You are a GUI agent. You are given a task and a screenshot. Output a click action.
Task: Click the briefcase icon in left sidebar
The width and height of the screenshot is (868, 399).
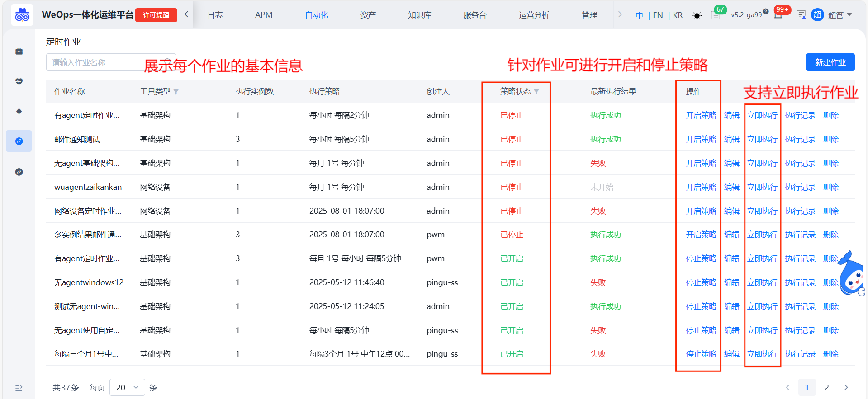tap(19, 52)
